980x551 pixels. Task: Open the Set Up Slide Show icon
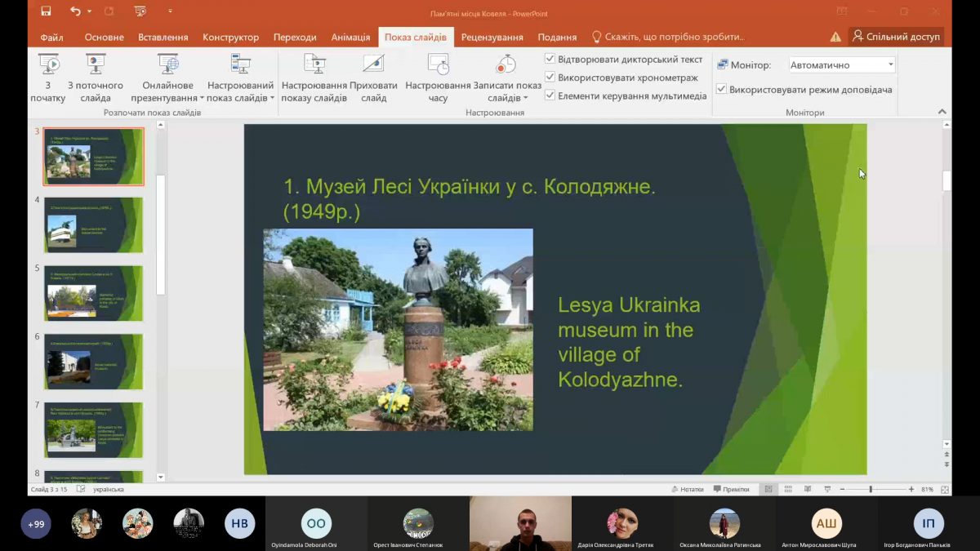click(314, 64)
